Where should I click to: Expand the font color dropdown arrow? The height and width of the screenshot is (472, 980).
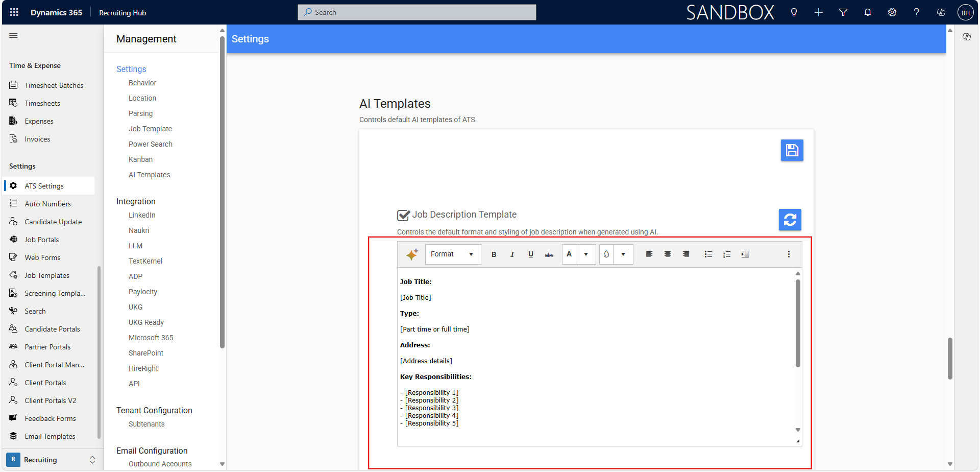click(x=586, y=254)
